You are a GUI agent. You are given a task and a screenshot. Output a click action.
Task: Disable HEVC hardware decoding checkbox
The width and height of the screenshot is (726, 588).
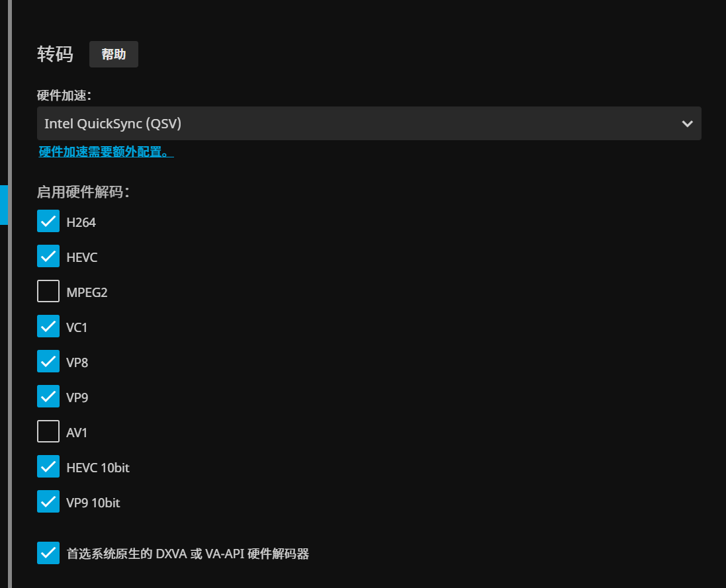point(48,257)
